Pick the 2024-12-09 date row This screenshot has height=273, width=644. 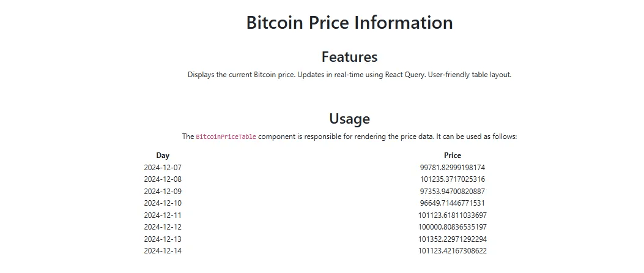point(163,191)
